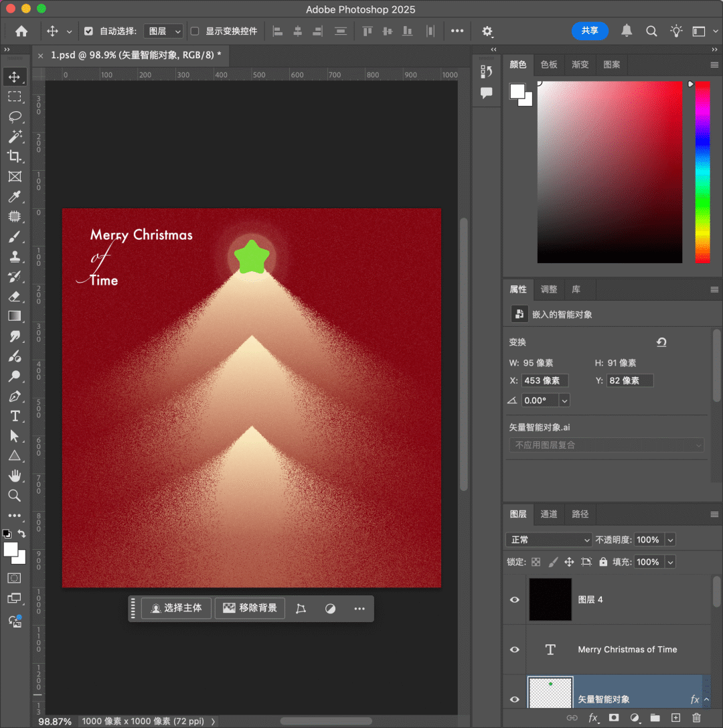Open the 正常 blend mode dropdown
Viewport: 723px width, 728px height.
tap(548, 540)
